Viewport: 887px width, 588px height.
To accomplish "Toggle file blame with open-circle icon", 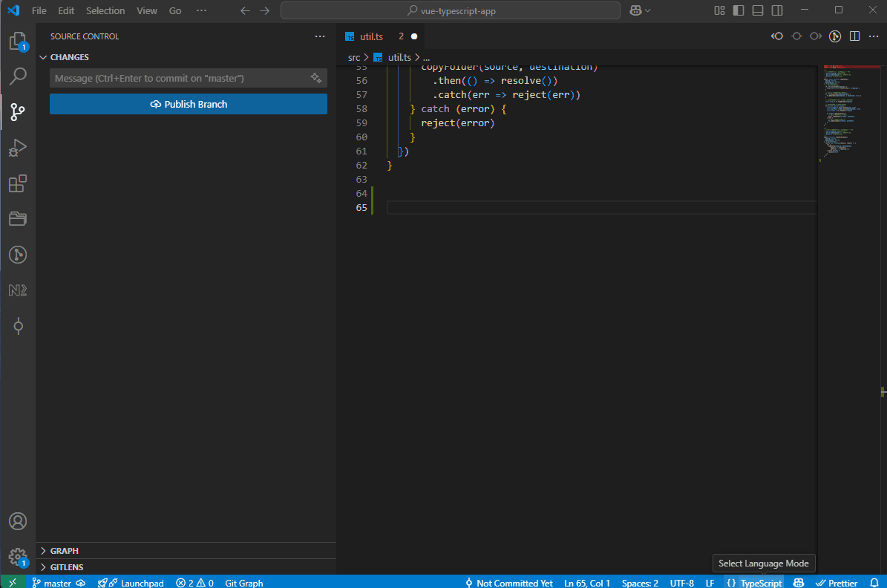I will click(796, 36).
